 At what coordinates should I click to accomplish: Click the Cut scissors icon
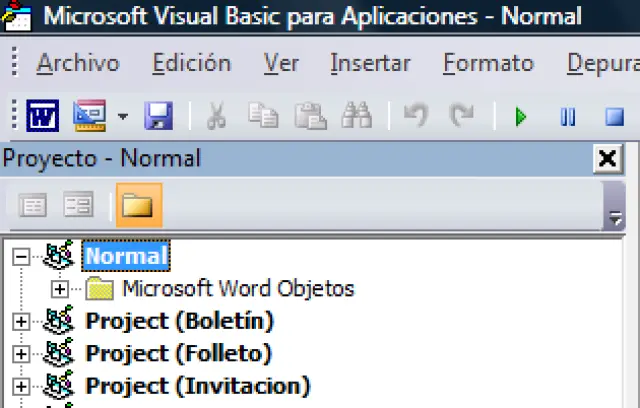[x=215, y=116]
